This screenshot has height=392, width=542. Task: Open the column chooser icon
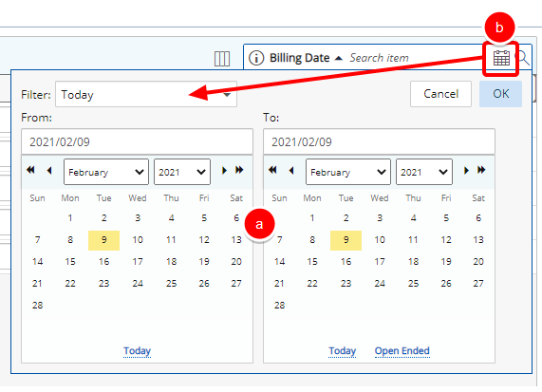tap(222, 59)
